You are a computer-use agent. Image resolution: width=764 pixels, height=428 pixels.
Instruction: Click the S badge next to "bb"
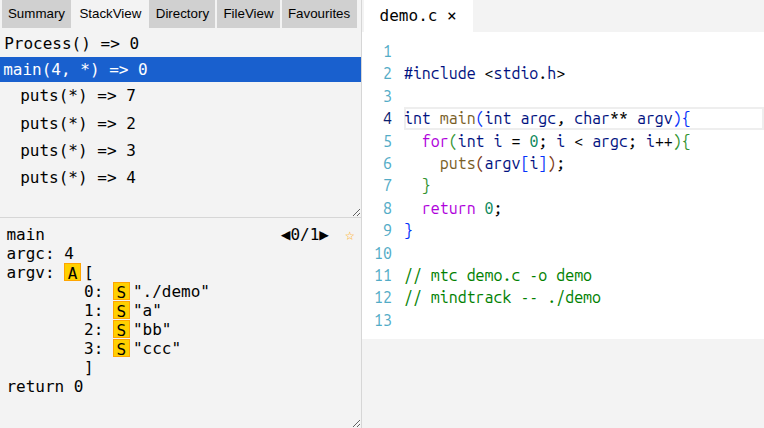pyautogui.click(x=121, y=330)
